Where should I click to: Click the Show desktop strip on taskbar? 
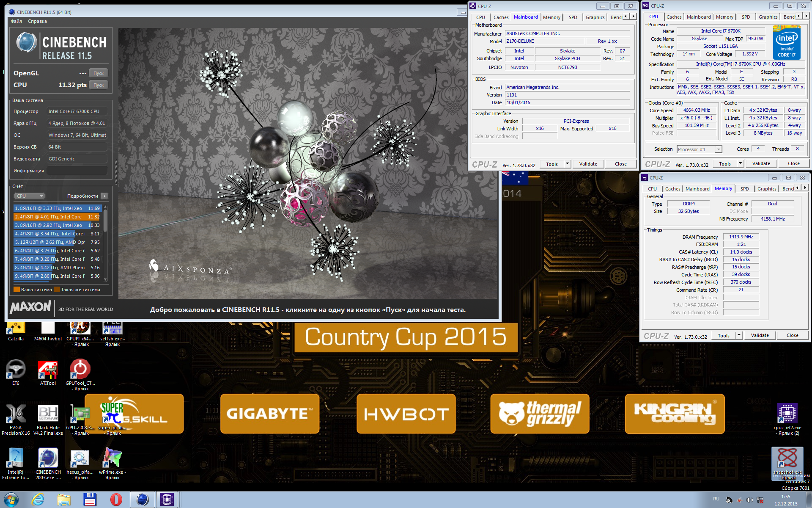pos(809,500)
